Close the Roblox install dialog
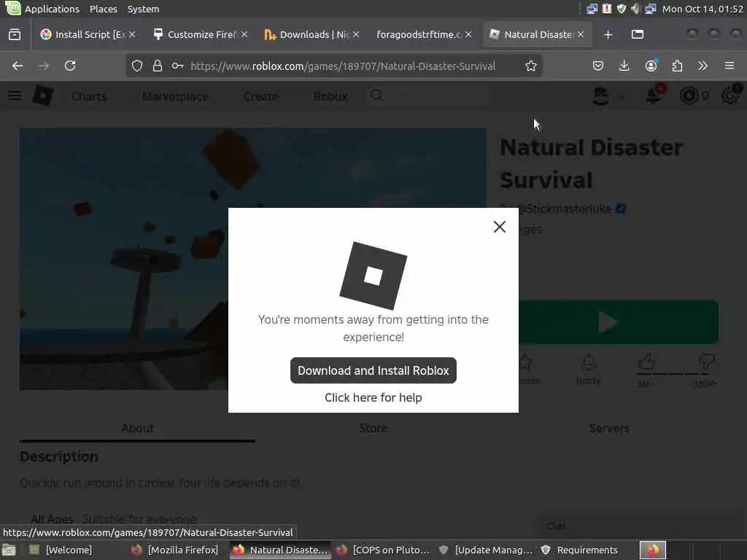The height and width of the screenshot is (560, 747). pos(499,227)
